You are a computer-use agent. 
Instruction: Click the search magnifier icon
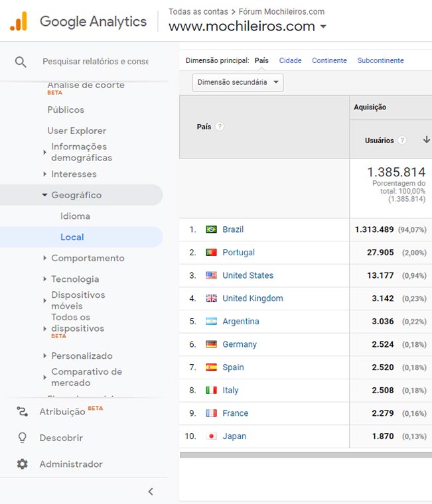(21, 62)
